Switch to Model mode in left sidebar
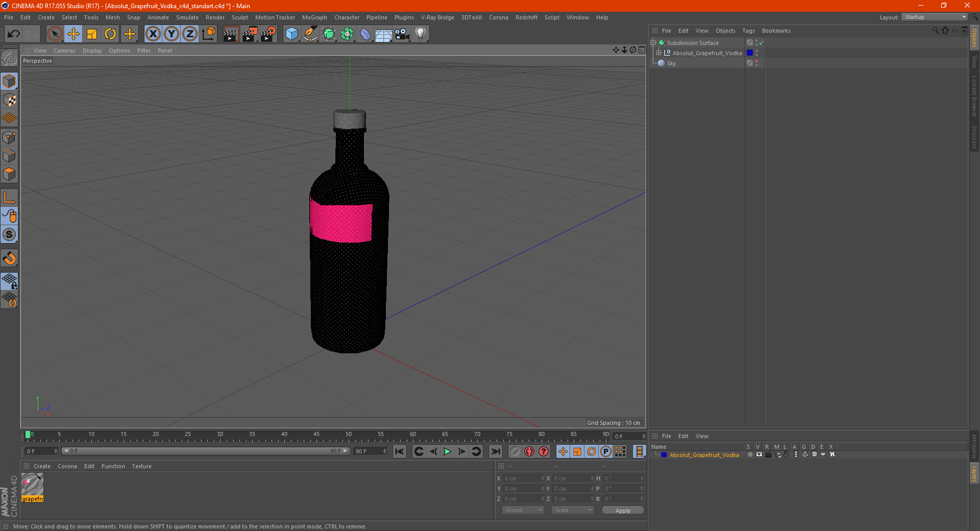Screen dimensions: 980x531 (10, 82)
